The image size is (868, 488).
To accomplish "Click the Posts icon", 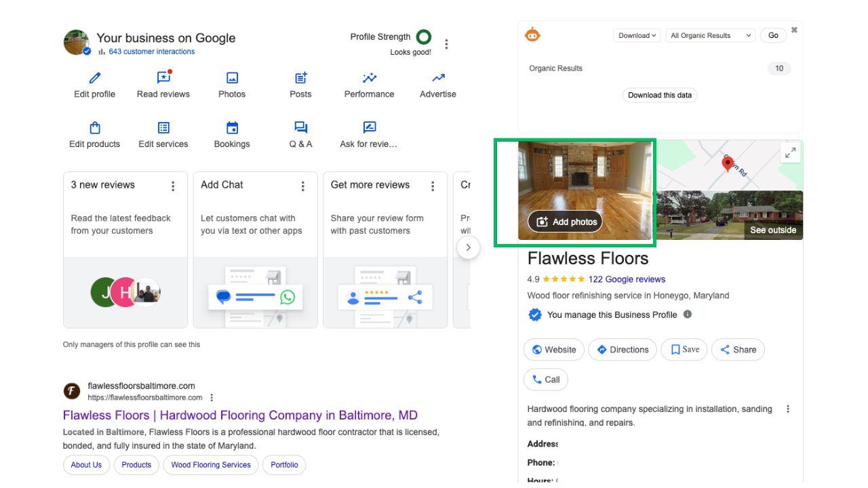I will coord(300,77).
